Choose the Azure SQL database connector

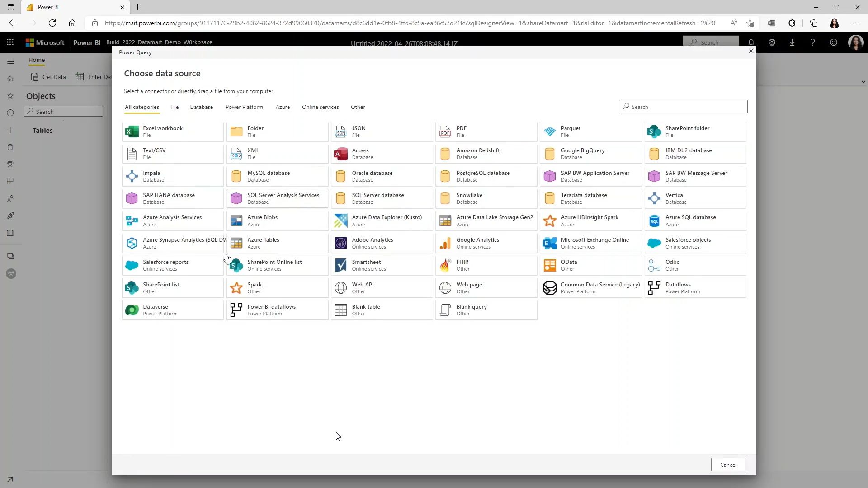click(x=695, y=221)
